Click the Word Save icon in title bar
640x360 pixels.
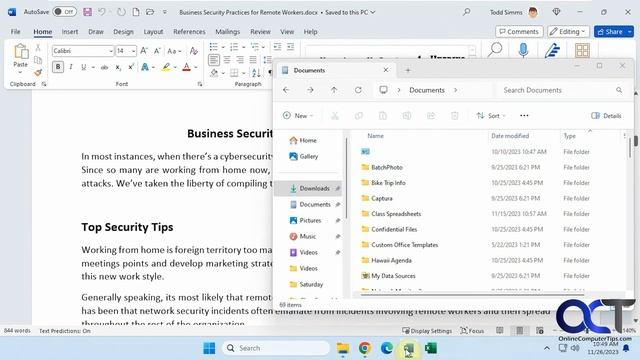(87, 12)
